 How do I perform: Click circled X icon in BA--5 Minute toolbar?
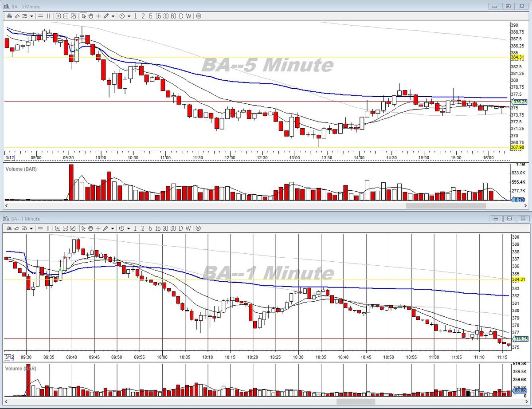(199, 16)
